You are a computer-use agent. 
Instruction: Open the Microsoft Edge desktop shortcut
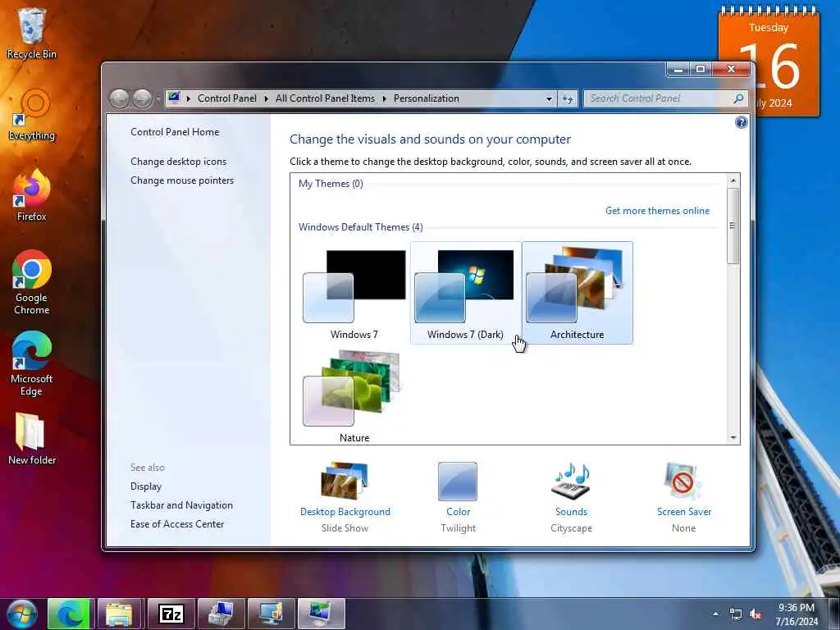click(32, 363)
